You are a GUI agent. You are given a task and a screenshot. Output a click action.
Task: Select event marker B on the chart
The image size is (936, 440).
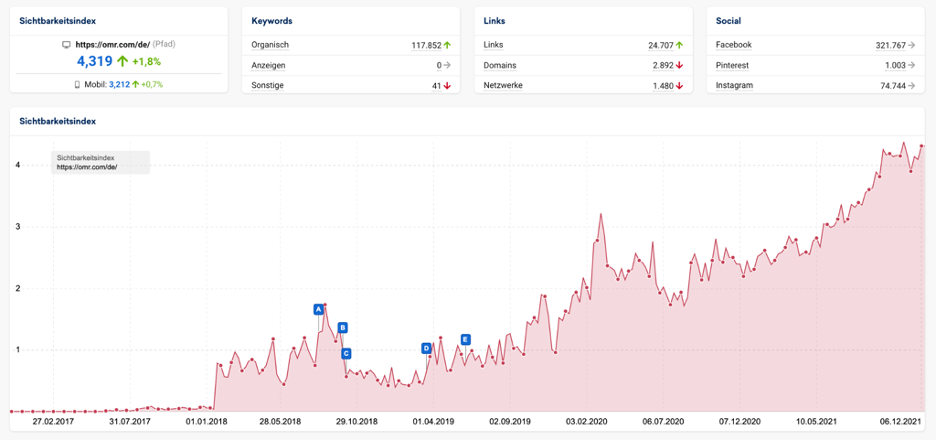[x=342, y=327]
